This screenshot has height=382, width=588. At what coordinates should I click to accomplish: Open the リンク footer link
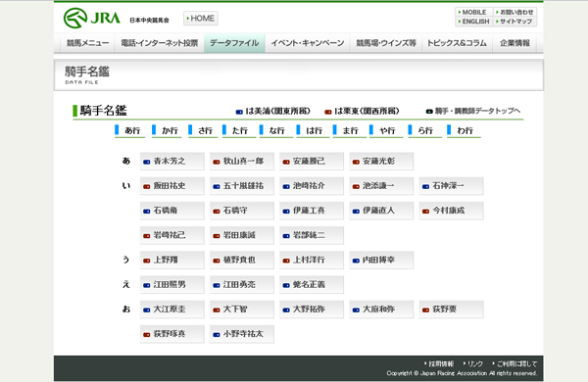(x=473, y=363)
